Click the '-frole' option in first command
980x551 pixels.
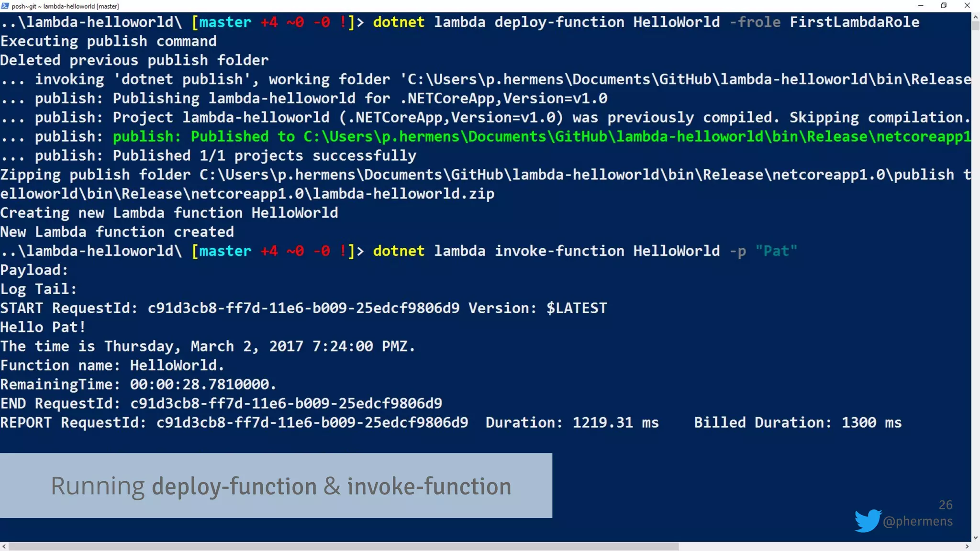pos(755,22)
